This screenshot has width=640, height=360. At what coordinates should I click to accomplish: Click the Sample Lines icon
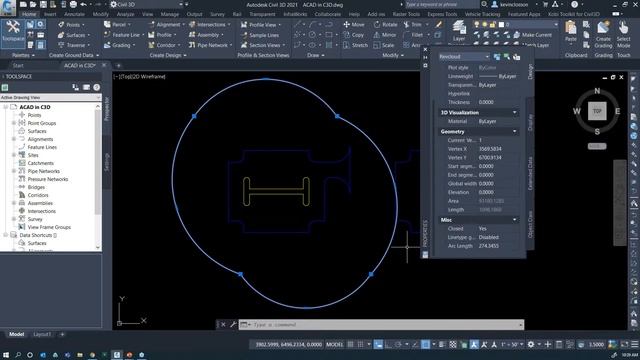244,35
